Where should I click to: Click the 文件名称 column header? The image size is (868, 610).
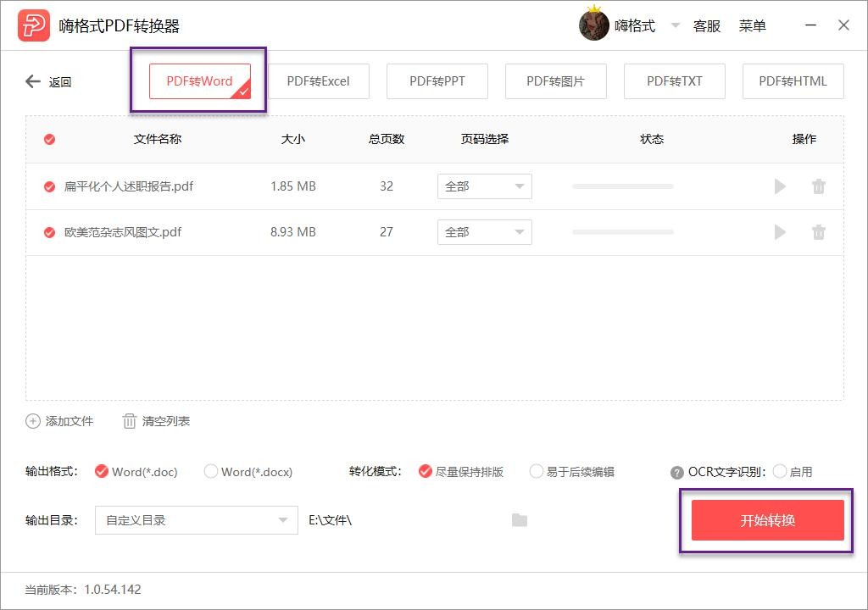pyautogui.click(x=158, y=139)
